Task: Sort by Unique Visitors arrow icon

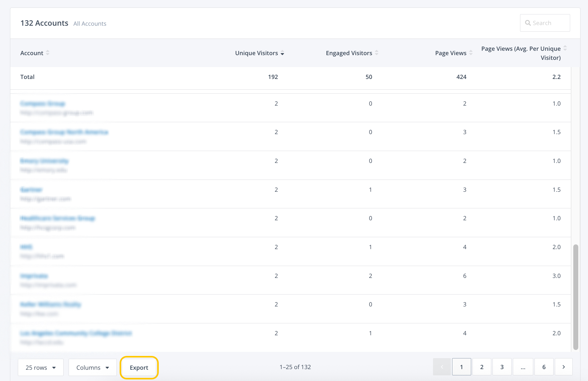Action: click(282, 53)
